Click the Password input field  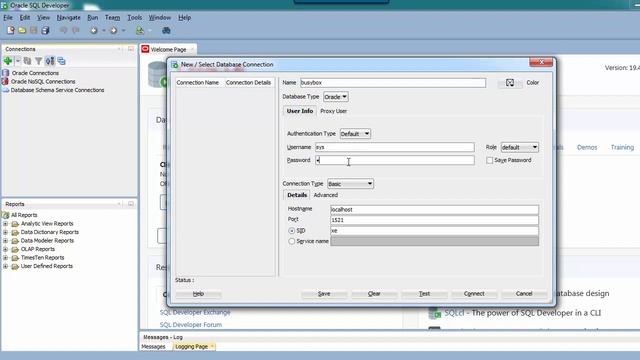point(394,160)
